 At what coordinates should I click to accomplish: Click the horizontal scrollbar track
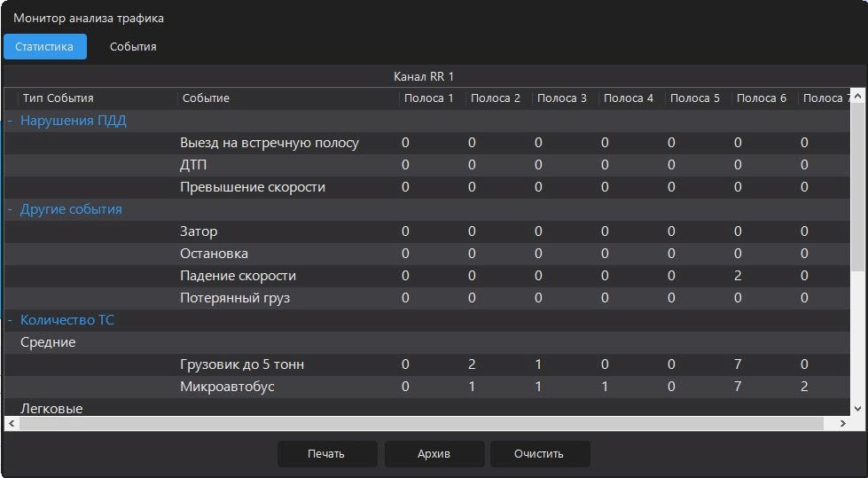pos(427,423)
